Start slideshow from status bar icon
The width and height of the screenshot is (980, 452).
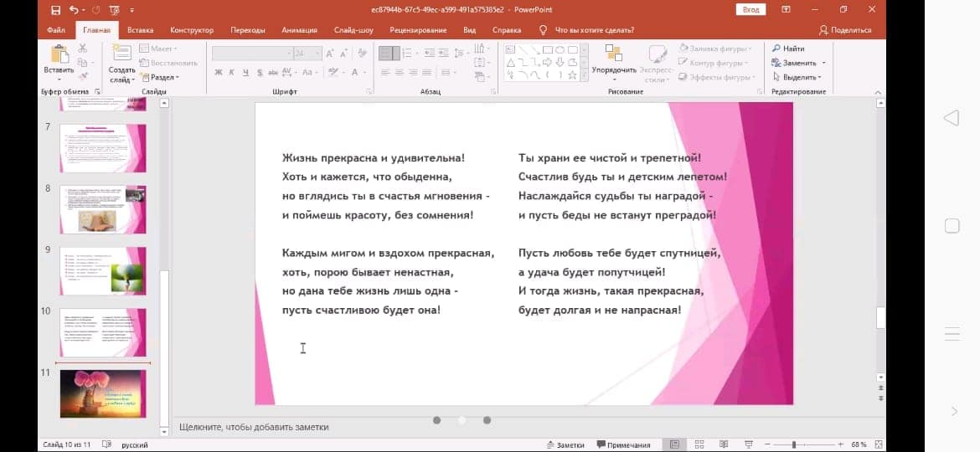pyautogui.click(x=748, y=444)
